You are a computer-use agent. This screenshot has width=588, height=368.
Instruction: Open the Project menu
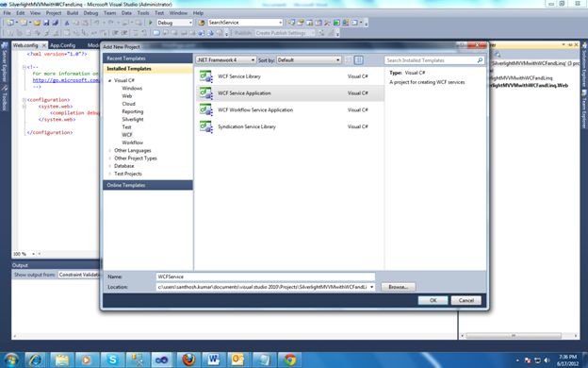point(54,13)
